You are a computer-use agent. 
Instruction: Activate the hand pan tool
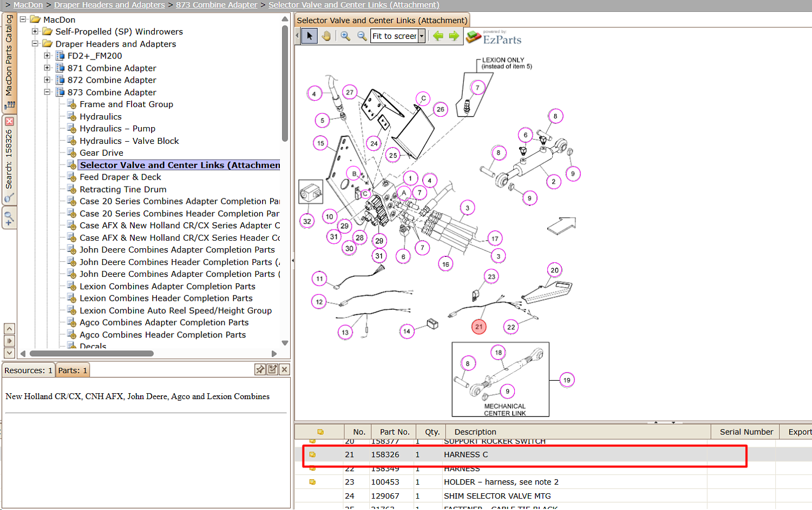326,36
